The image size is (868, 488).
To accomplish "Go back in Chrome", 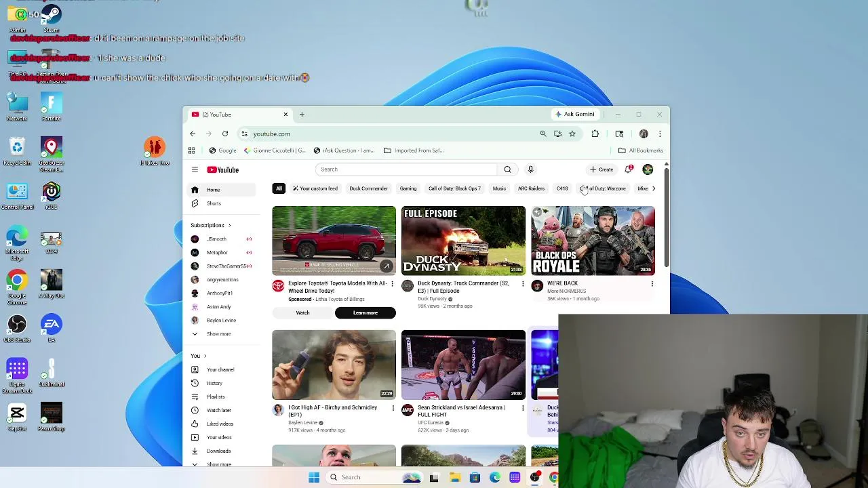I will (x=193, y=134).
